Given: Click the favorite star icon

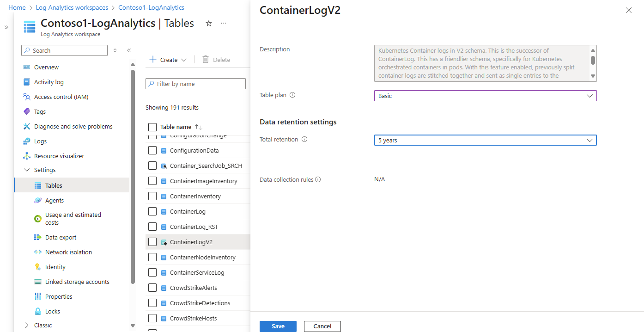Looking at the screenshot, I should pyautogui.click(x=209, y=23).
